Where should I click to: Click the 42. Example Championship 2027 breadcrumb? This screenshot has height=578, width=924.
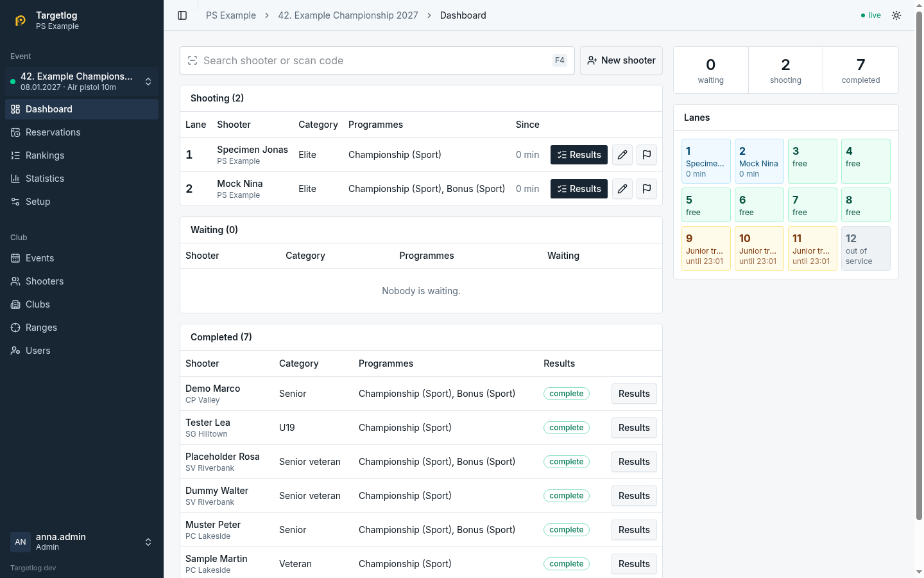(x=348, y=15)
